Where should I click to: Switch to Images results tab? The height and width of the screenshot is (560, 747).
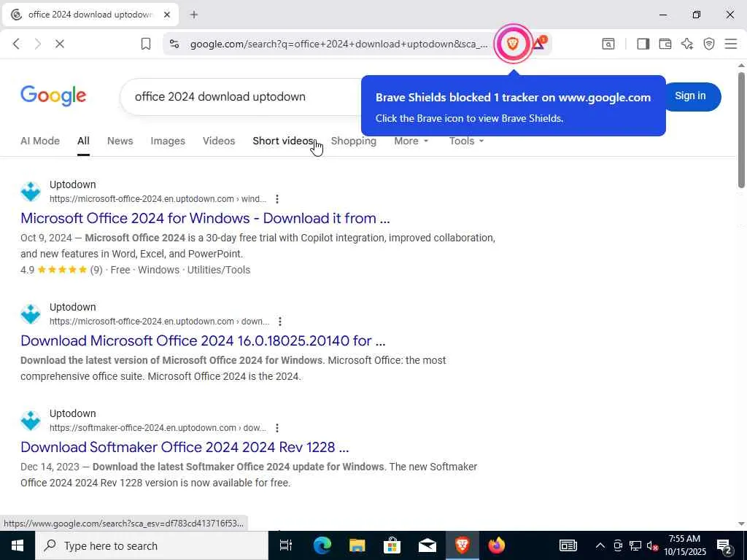[168, 141]
